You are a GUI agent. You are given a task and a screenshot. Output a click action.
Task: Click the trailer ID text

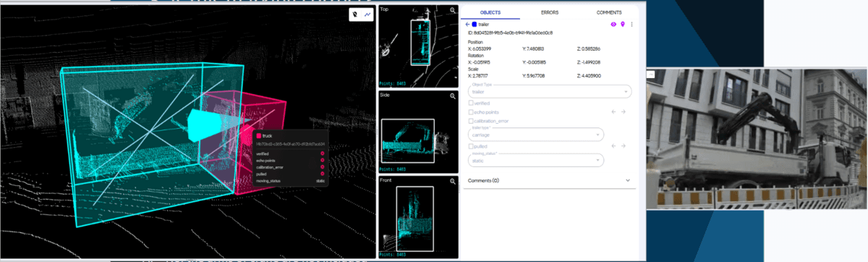tap(511, 33)
